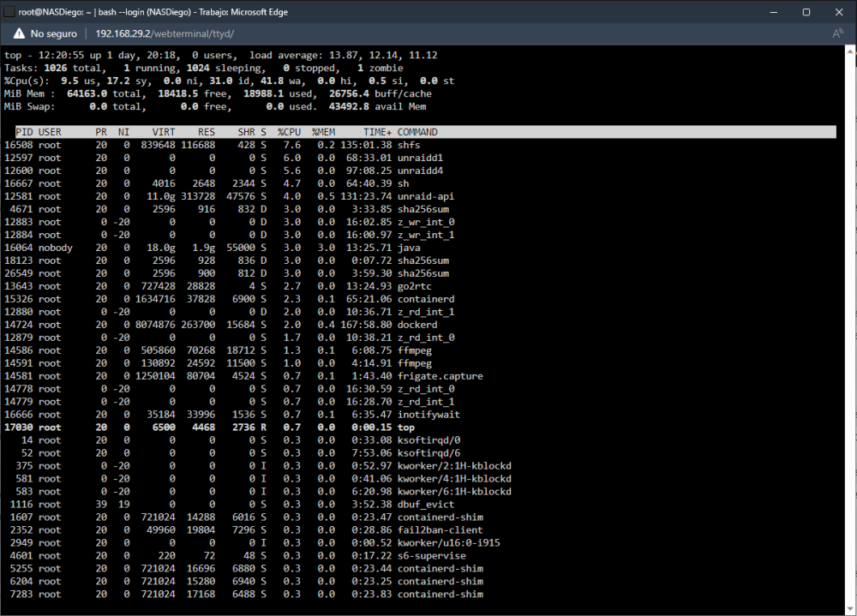Select the dbuf_evict command
The width and height of the screenshot is (857, 616).
(x=426, y=505)
